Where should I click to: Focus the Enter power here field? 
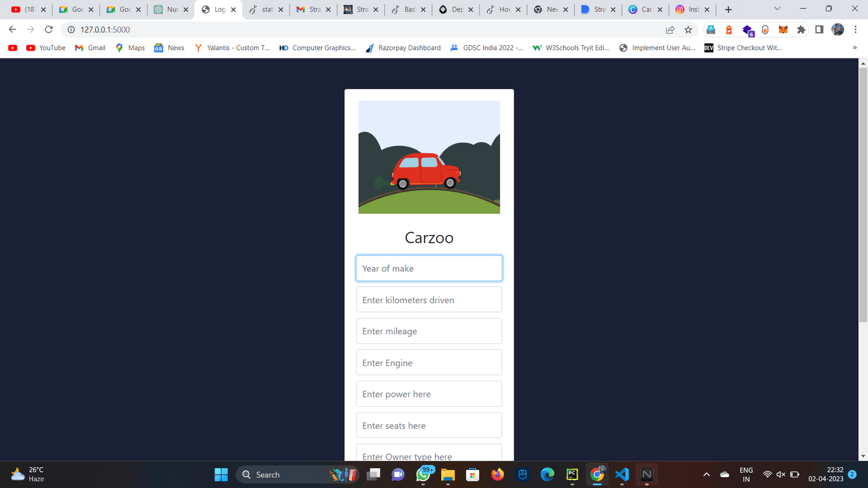(x=429, y=393)
